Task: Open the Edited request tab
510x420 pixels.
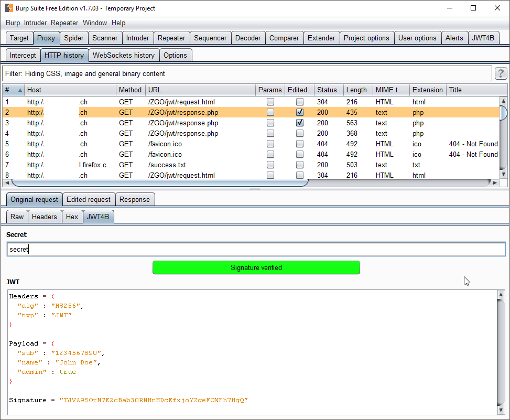Action: pyautogui.click(x=89, y=199)
